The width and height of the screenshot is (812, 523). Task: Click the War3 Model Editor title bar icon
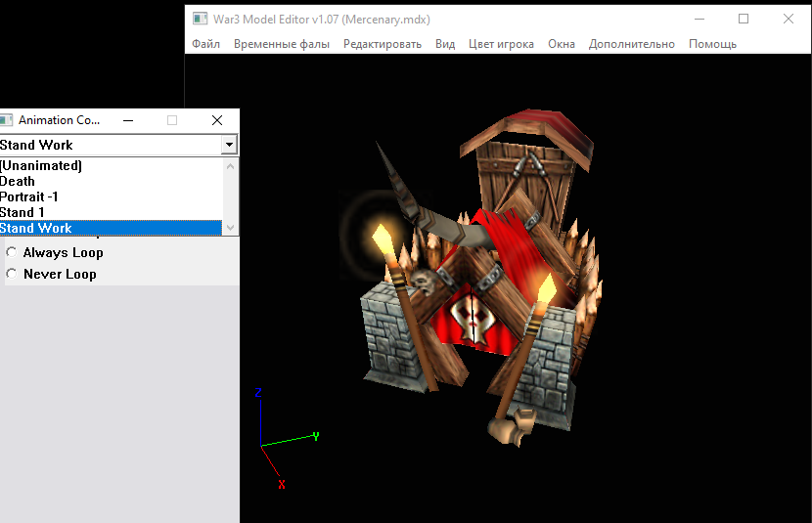(x=200, y=20)
